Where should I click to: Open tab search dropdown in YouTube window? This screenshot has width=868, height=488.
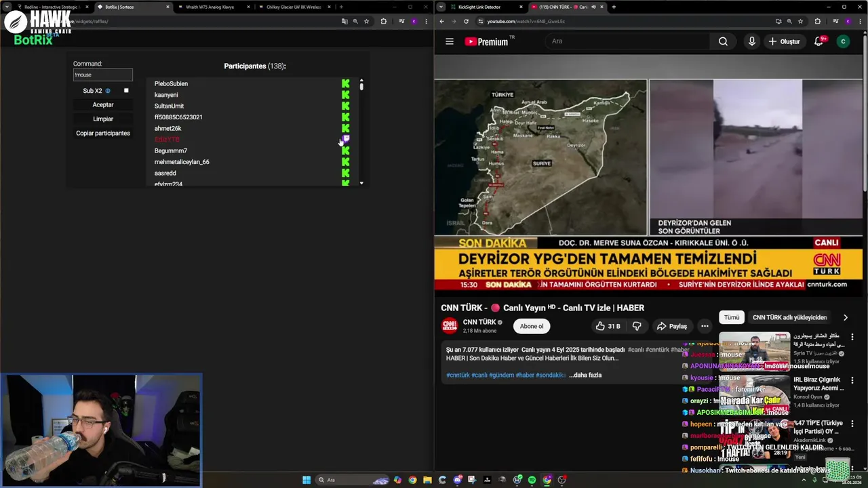[441, 7]
